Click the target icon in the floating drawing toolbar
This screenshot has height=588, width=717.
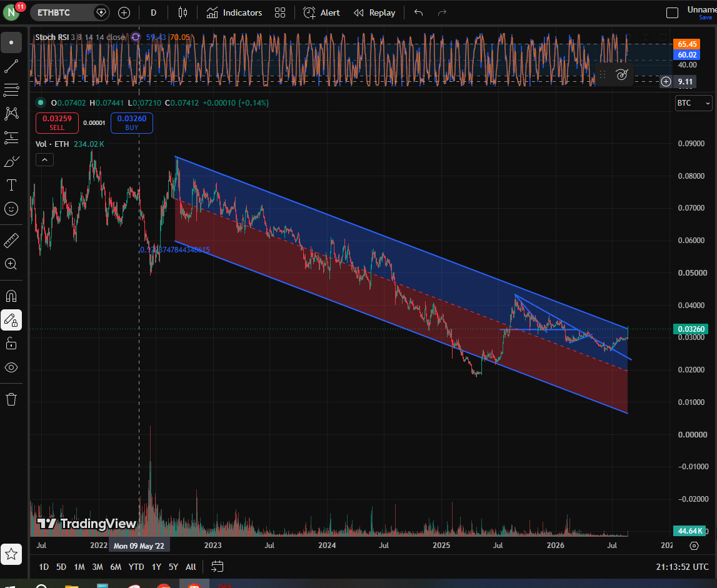point(622,74)
